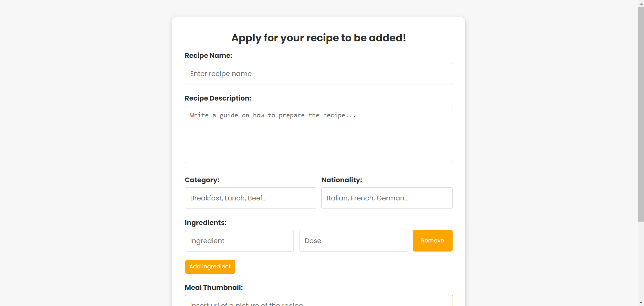The height and width of the screenshot is (306, 644).
Task: Click the Ingredient name field
Action: point(239,241)
